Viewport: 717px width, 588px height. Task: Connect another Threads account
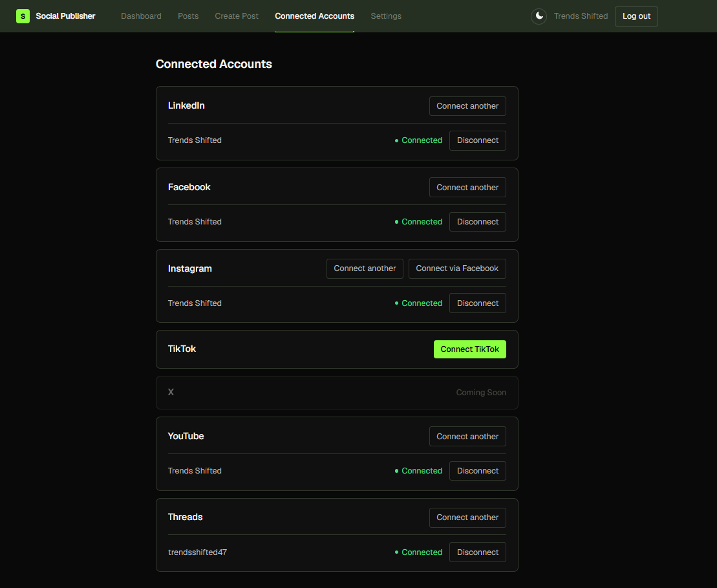(467, 517)
